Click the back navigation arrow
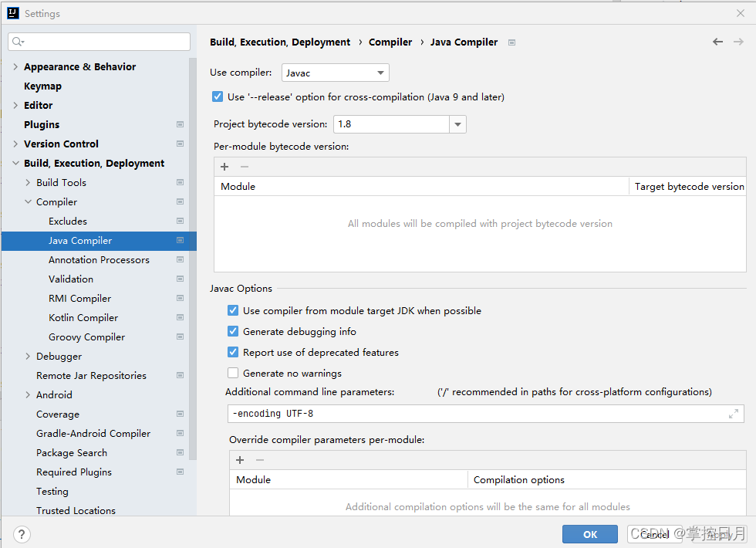The width and height of the screenshot is (756, 548). [x=717, y=42]
